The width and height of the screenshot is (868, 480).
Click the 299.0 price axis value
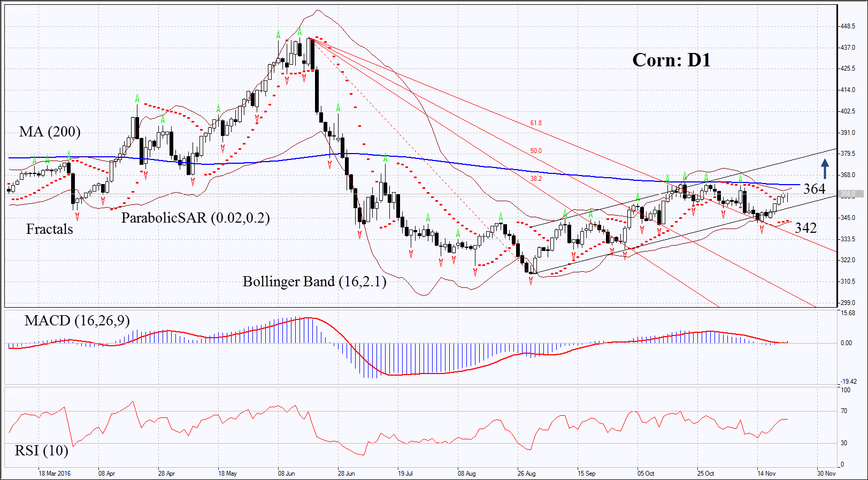tap(848, 303)
